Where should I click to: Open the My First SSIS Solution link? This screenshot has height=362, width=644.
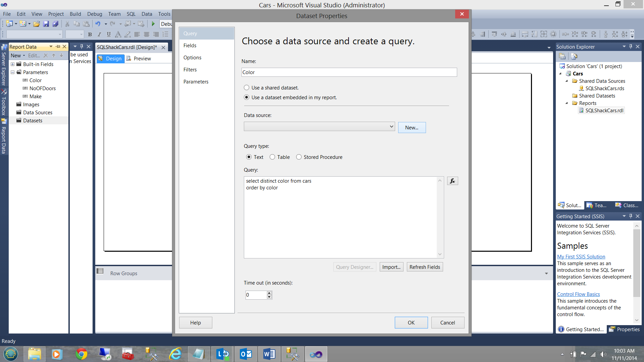pyautogui.click(x=581, y=256)
